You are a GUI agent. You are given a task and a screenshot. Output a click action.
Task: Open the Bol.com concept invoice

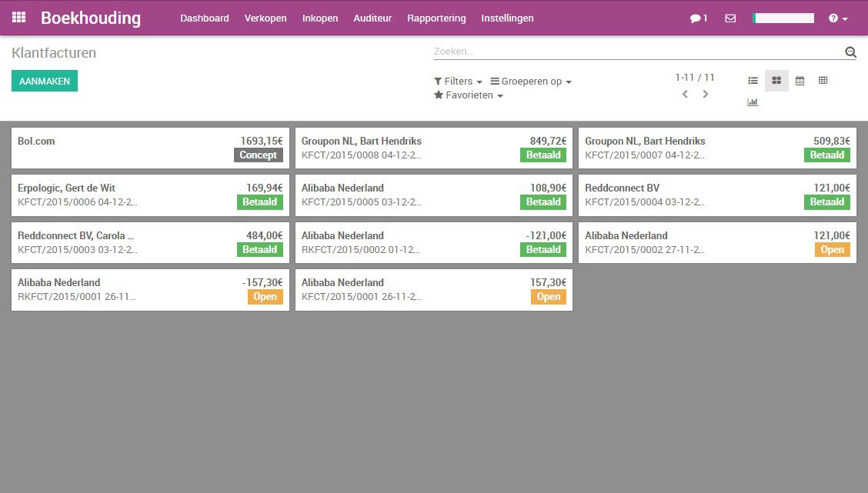point(115,146)
